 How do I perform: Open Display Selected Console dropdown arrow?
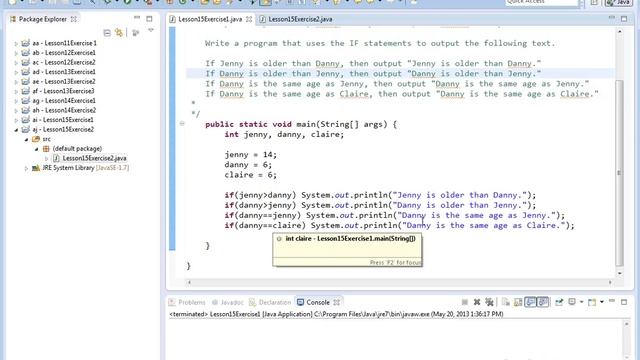[x=581, y=303]
